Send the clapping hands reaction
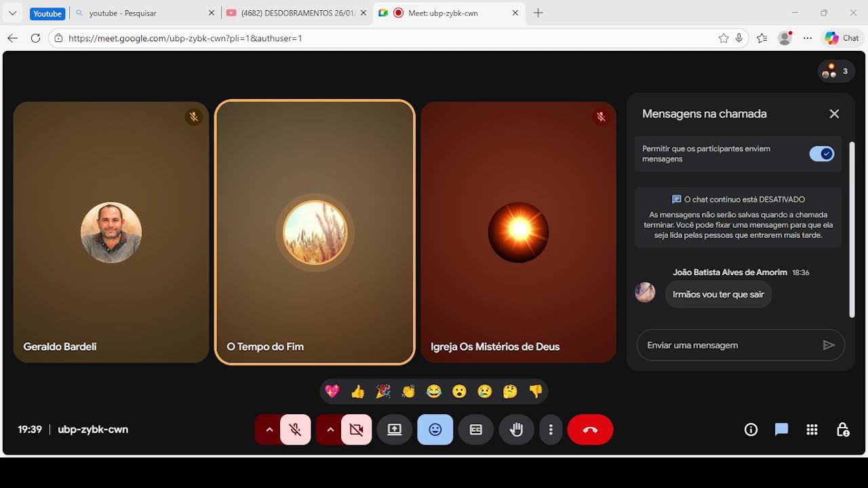The height and width of the screenshot is (488, 868). coord(408,391)
